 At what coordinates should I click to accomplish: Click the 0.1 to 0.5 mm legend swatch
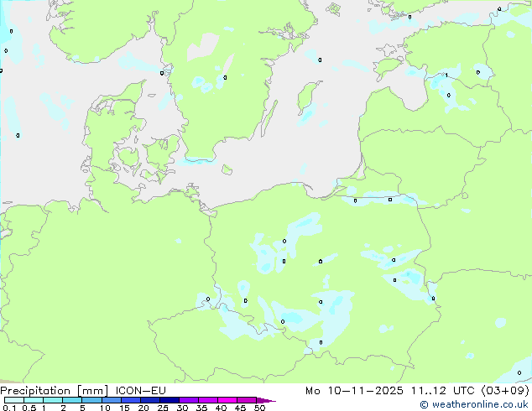coord(14,400)
